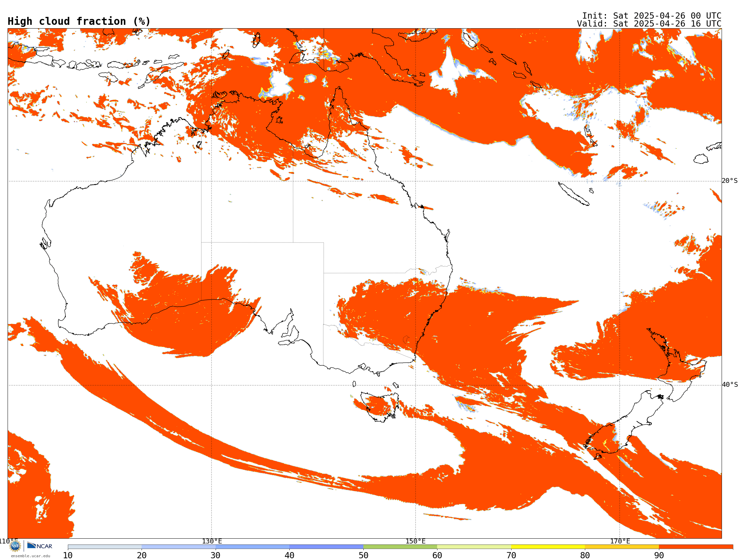Click the 170°E longitude label
Image resolution: width=744 pixels, height=560 pixels.
620,541
